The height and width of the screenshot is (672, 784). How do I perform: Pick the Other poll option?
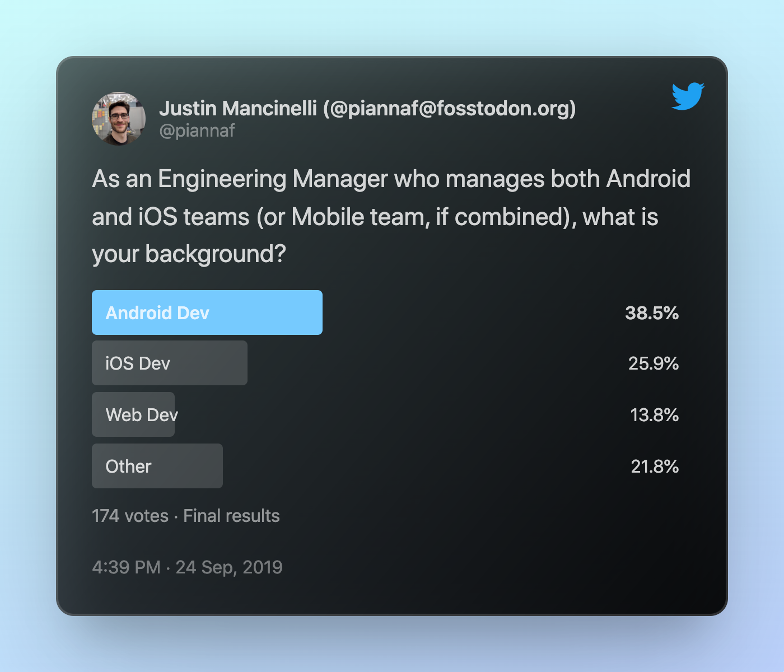click(x=157, y=466)
